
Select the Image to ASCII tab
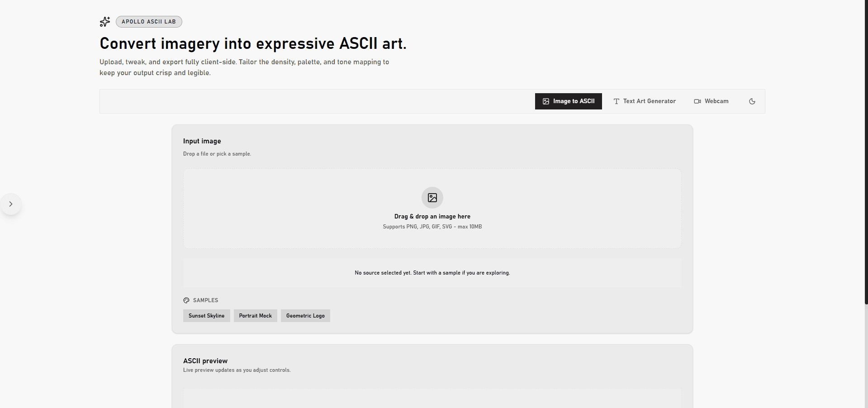(573, 101)
